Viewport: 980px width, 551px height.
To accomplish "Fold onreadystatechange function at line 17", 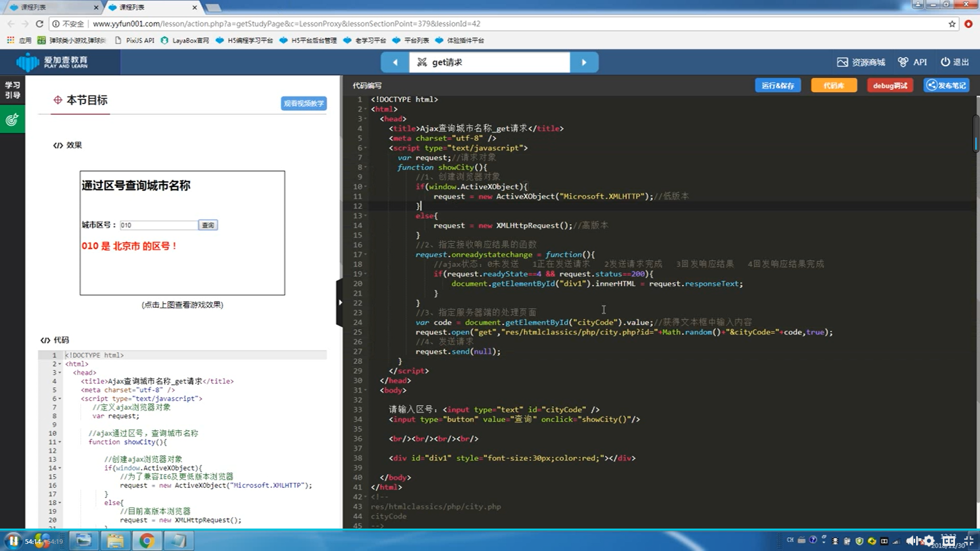I will point(366,255).
